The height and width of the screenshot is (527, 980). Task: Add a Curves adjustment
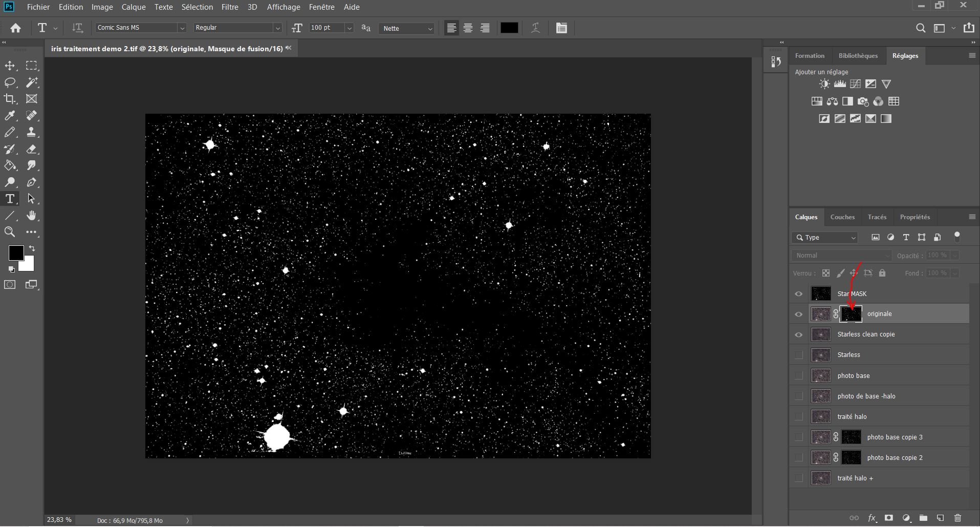(x=855, y=84)
